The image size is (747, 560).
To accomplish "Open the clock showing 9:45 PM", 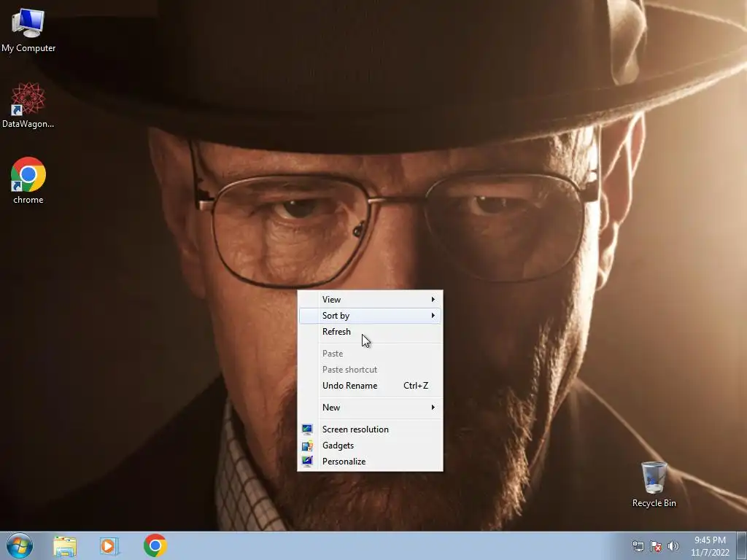I will [710, 546].
